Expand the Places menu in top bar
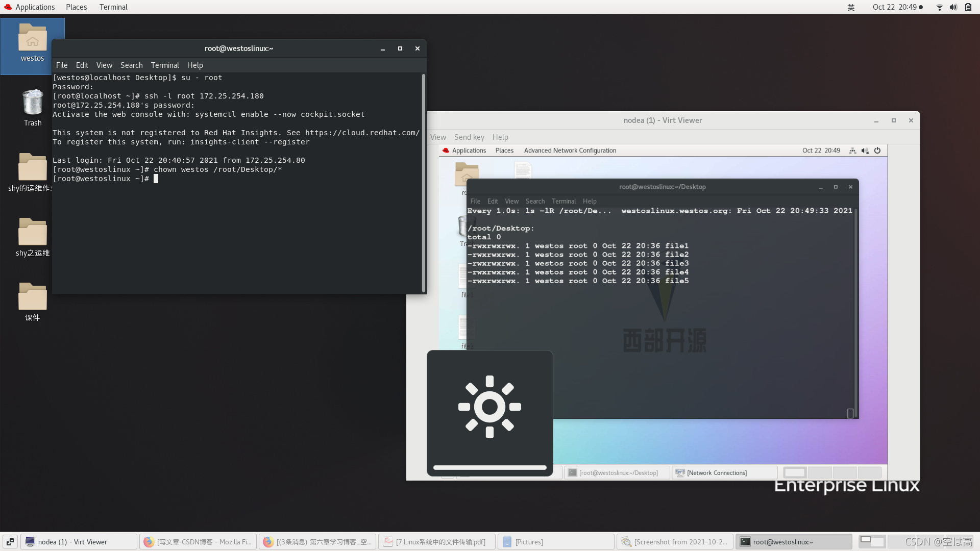 (x=76, y=7)
